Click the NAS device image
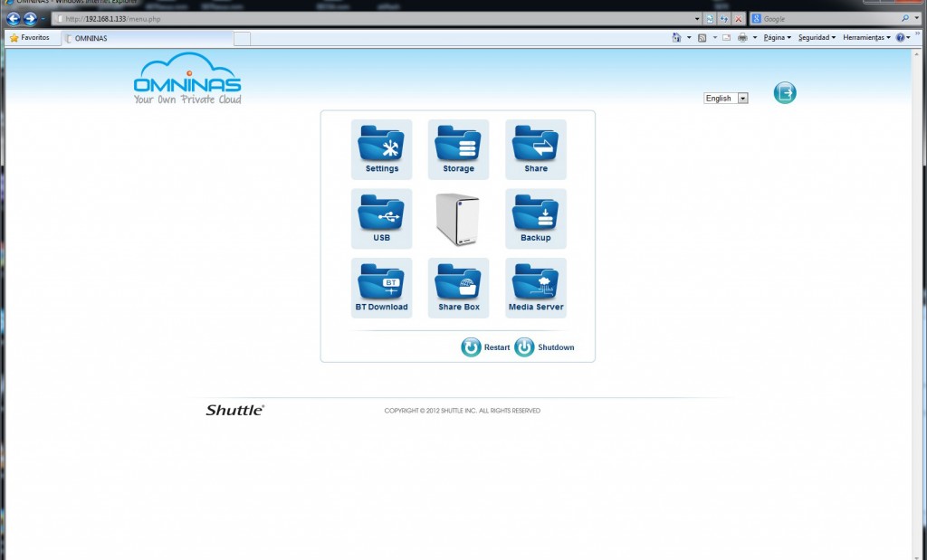The image size is (927, 560). tap(457, 219)
